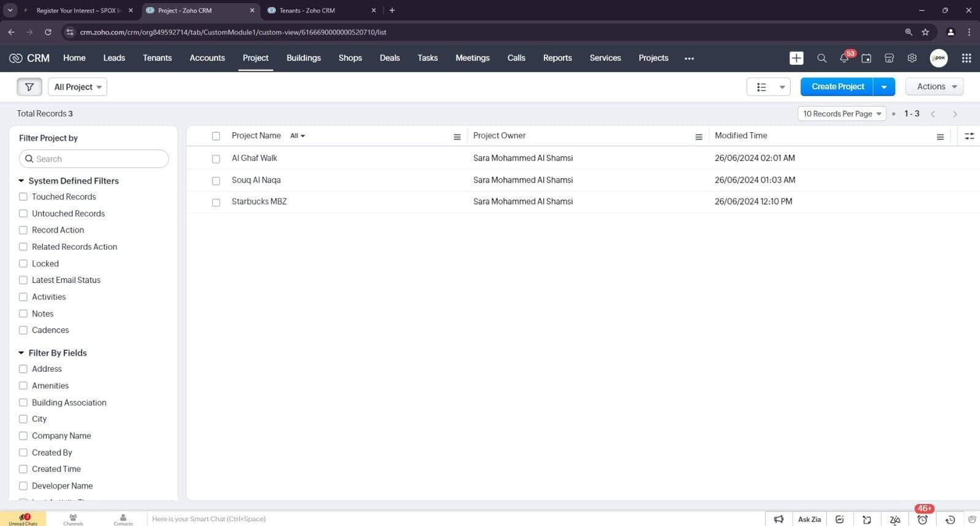
Task: Open the marketplace store icon
Action: point(889,58)
